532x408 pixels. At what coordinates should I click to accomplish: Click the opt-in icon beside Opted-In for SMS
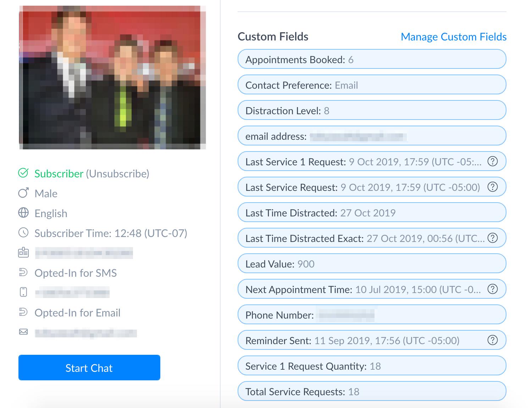[23, 272]
